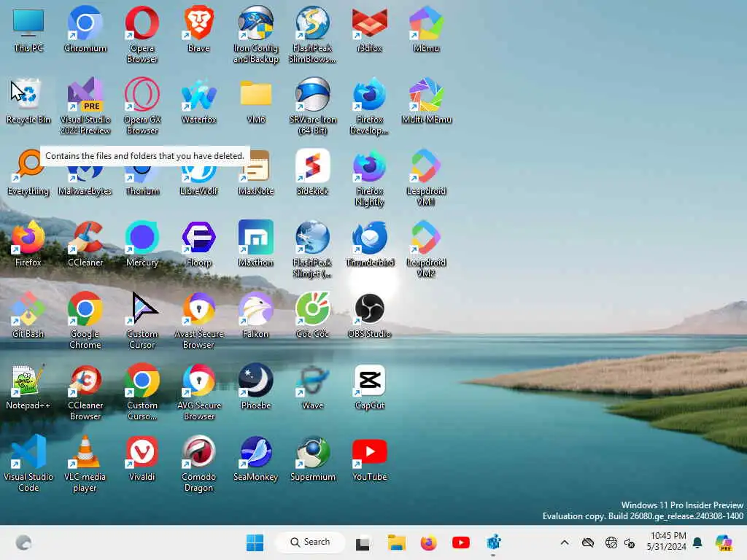Select the Phoebe moon icon
The width and height of the screenshot is (747, 560).
(x=256, y=386)
